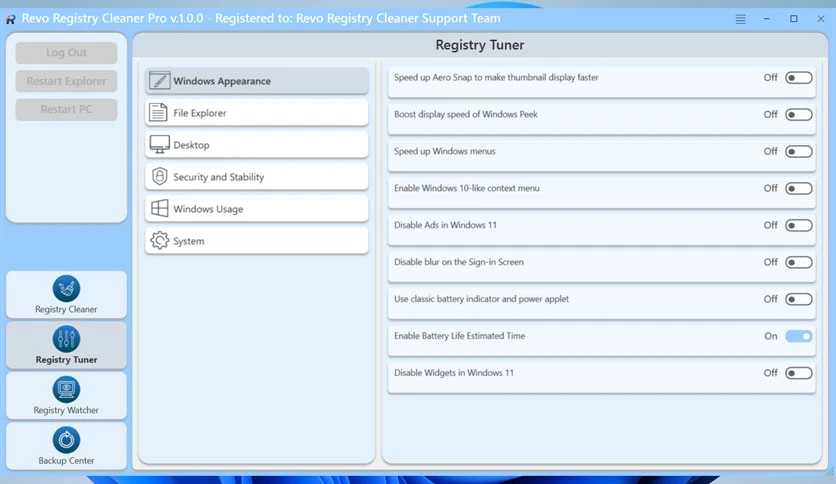Click the Restart Explorer button

coord(66,81)
